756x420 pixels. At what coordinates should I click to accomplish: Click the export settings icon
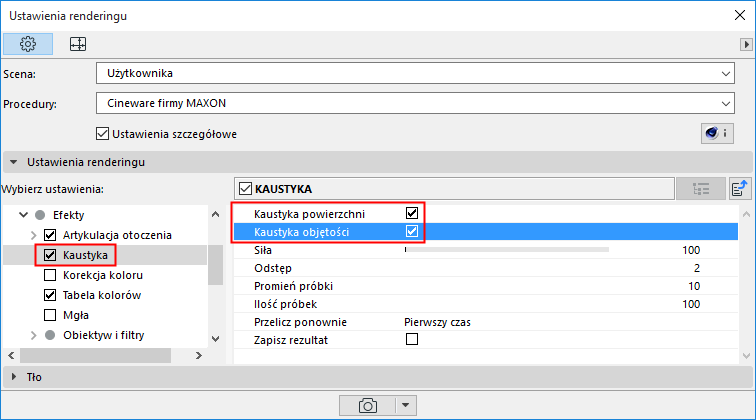click(x=740, y=187)
